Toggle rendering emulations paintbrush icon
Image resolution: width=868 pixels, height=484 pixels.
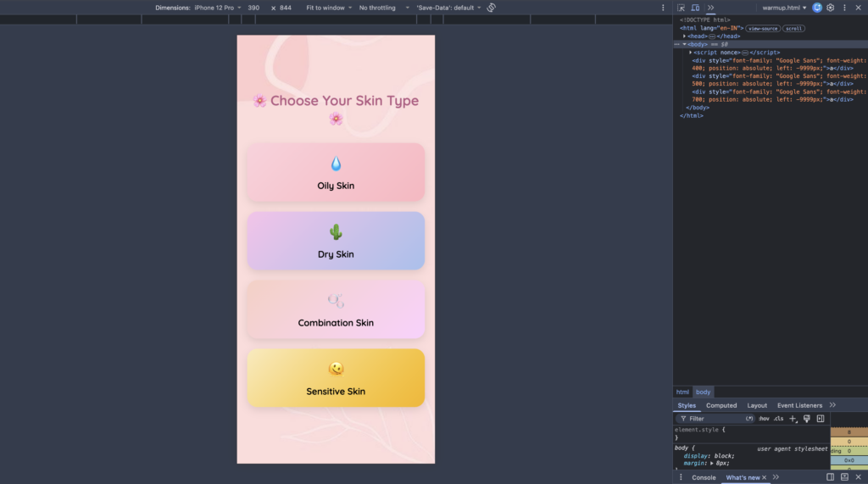point(807,419)
